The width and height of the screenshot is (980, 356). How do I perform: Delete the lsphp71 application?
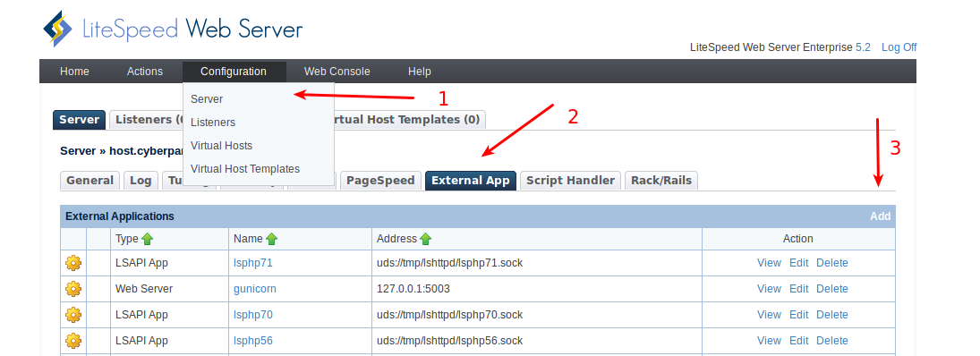click(x=831, y=263)
